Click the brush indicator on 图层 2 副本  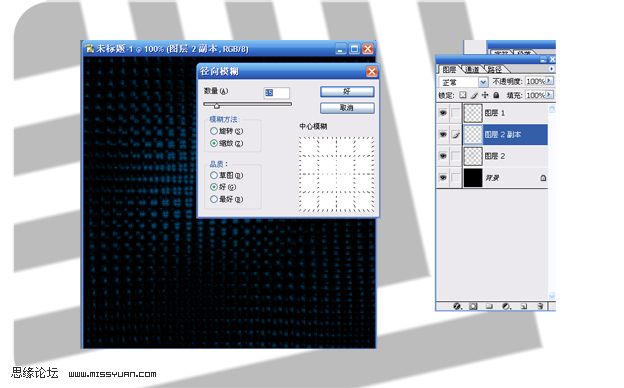click(x=455, y=135)
